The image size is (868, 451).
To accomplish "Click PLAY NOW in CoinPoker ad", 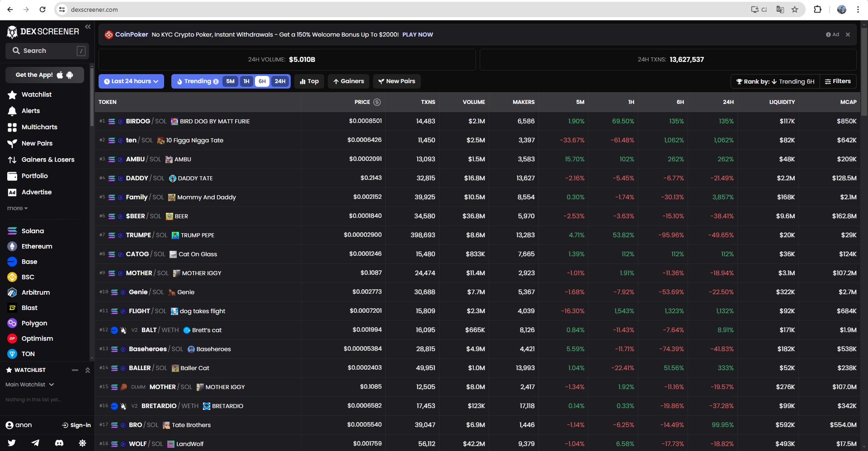I will [417, 35].
